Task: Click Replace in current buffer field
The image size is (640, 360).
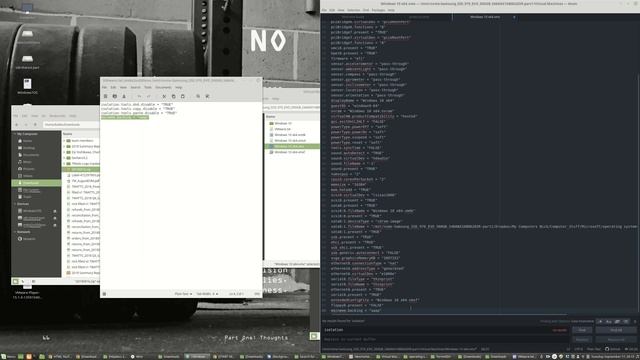Action: [446, 339]
